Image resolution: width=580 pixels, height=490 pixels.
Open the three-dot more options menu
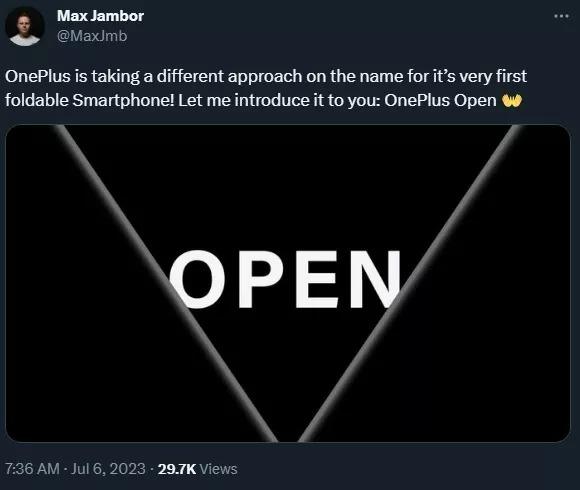(561, 16)
